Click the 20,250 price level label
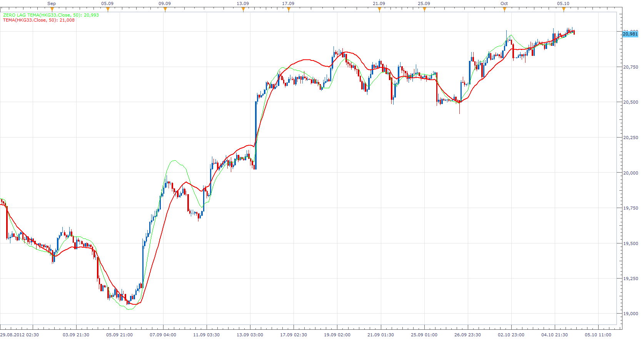 (631, 138)
